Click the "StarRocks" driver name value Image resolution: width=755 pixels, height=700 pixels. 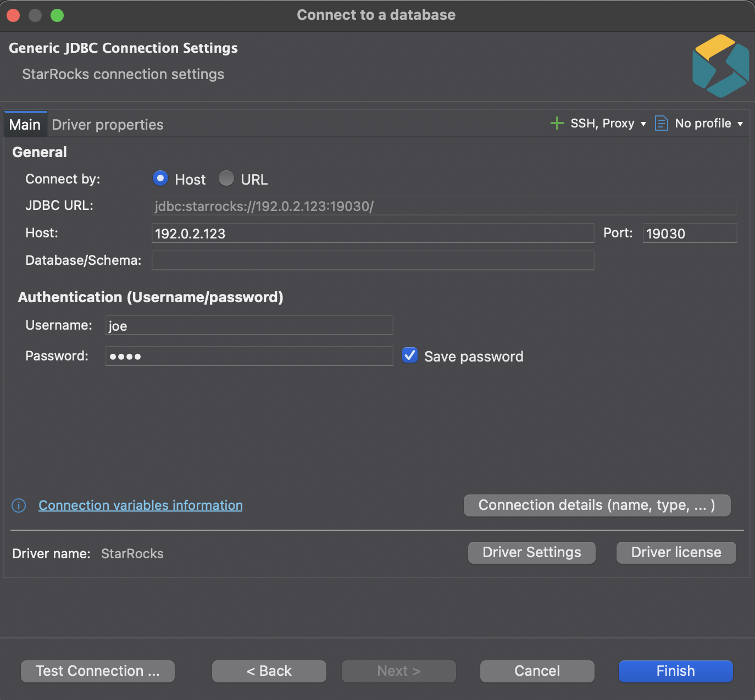132,553
